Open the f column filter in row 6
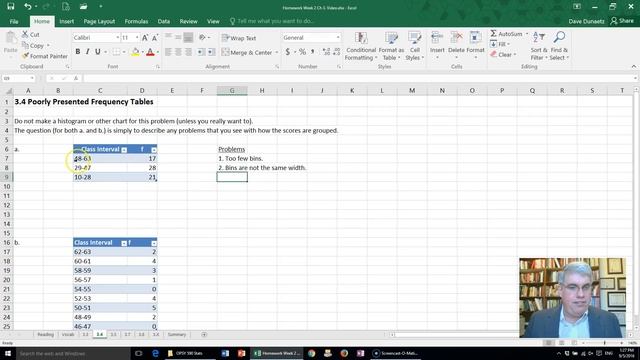This screenshot has height=360, width=640. (154, 150)
